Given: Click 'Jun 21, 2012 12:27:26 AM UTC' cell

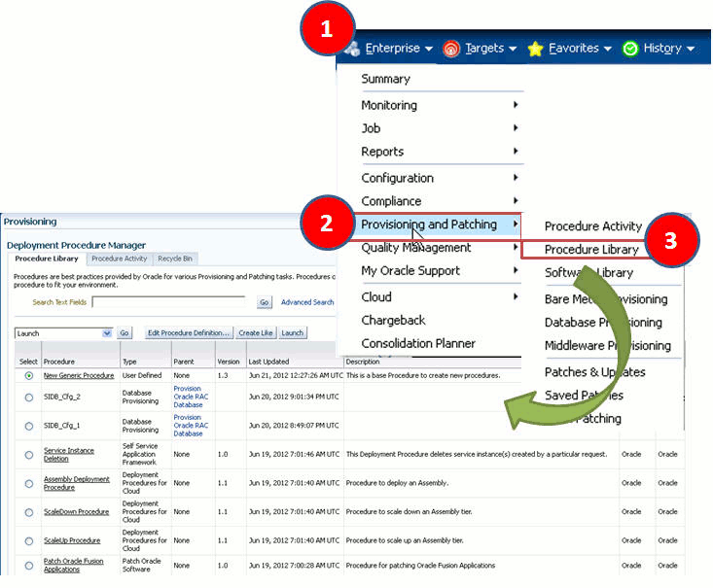Looking at the screenshot, I should 296,375.
